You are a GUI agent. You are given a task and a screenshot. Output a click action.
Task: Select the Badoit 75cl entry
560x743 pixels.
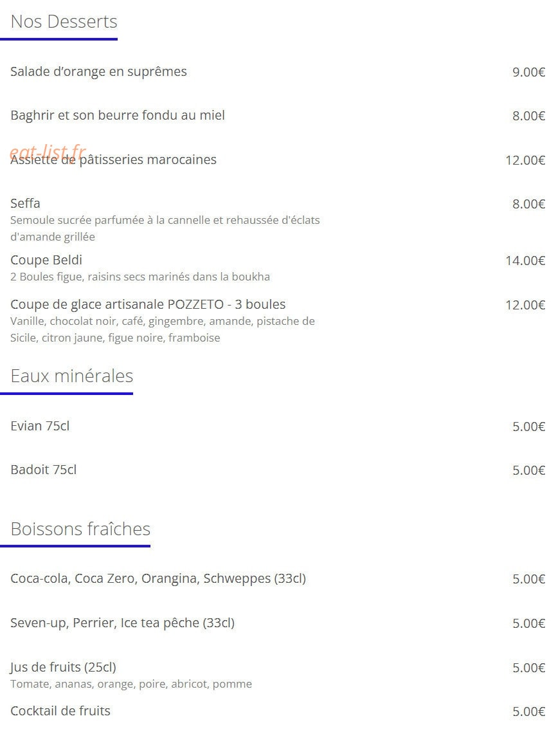tap(44, 470)
